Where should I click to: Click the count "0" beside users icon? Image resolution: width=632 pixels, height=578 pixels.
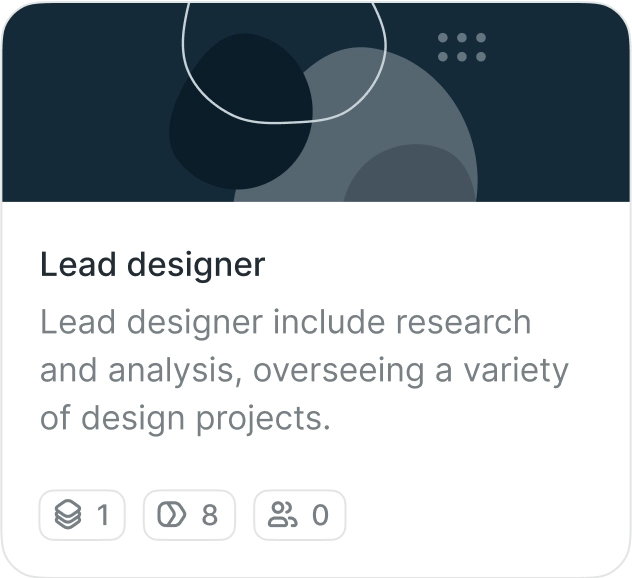[320, 516]
